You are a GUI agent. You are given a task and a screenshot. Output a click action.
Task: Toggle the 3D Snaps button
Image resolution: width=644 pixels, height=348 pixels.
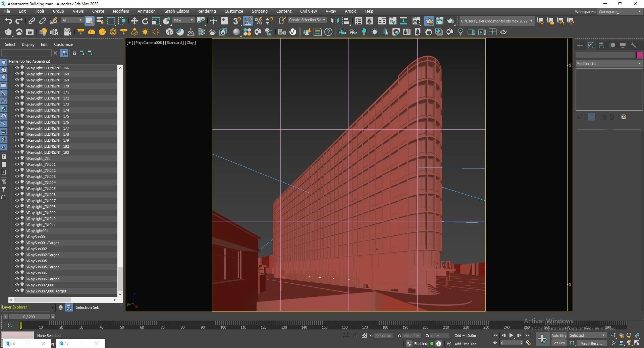click(237, 21)
